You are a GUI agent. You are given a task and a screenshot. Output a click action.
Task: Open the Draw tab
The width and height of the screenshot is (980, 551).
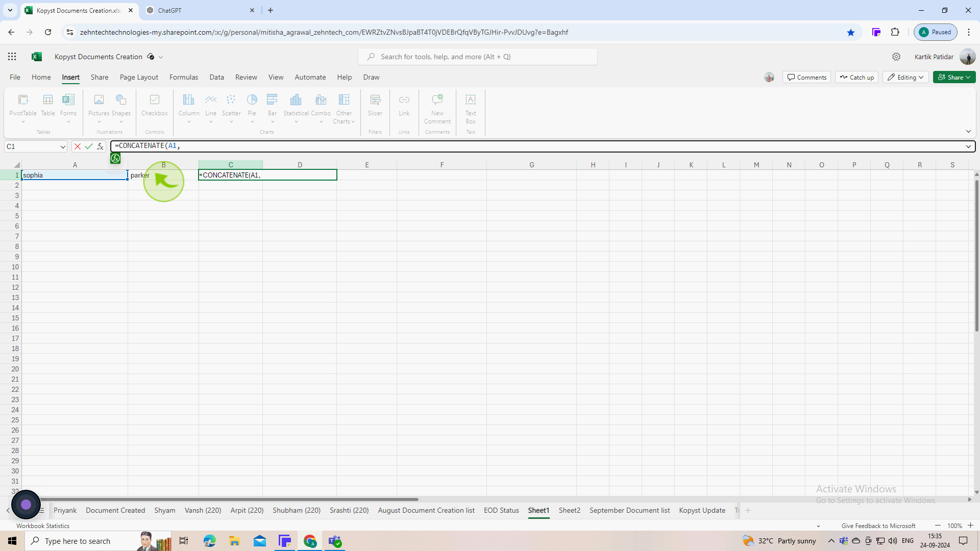click(371, 77)
